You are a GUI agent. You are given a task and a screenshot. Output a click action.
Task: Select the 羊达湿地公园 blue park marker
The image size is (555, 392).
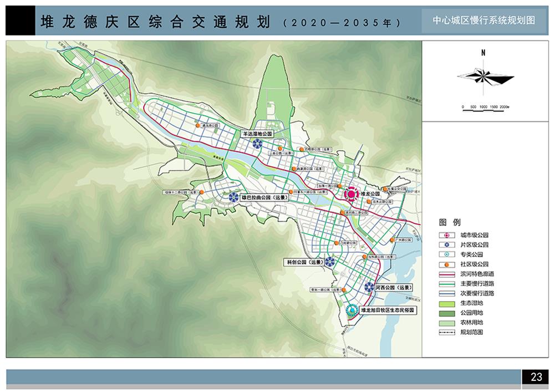pos(256,143)
